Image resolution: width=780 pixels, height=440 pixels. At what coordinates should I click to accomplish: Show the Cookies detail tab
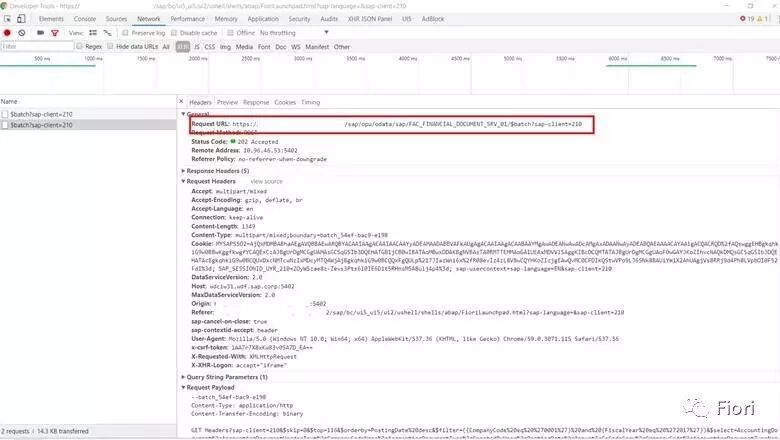point(285,102)
